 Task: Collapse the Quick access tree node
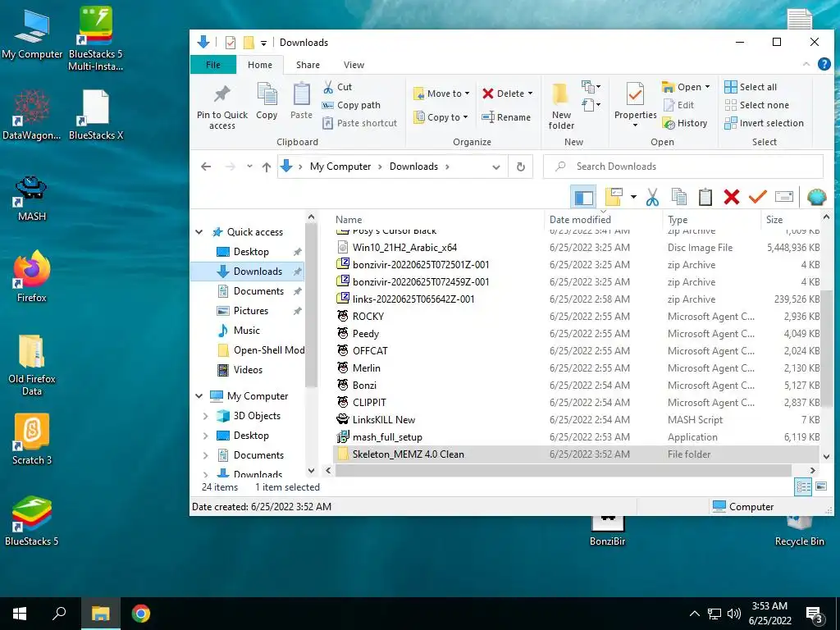pos(199,232)
